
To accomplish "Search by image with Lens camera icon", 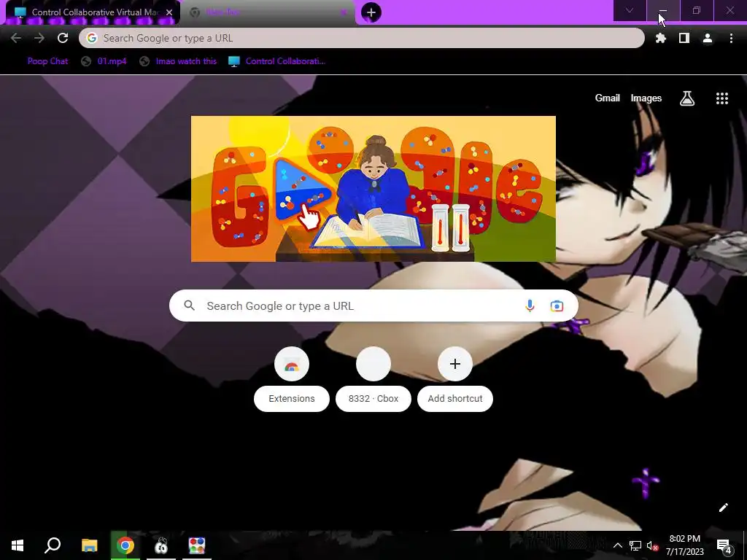I will coord(557,306).
